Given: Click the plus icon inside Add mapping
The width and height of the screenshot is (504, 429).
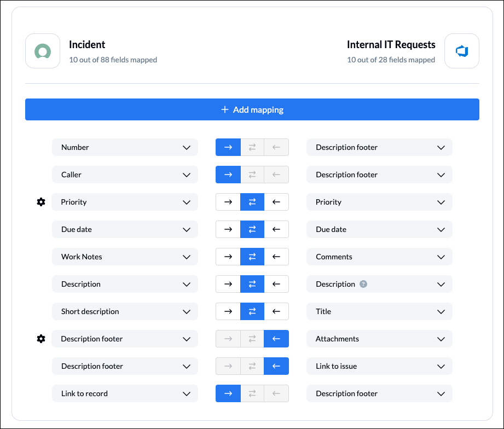Looking at the screenshot, I should pos(224,109).
